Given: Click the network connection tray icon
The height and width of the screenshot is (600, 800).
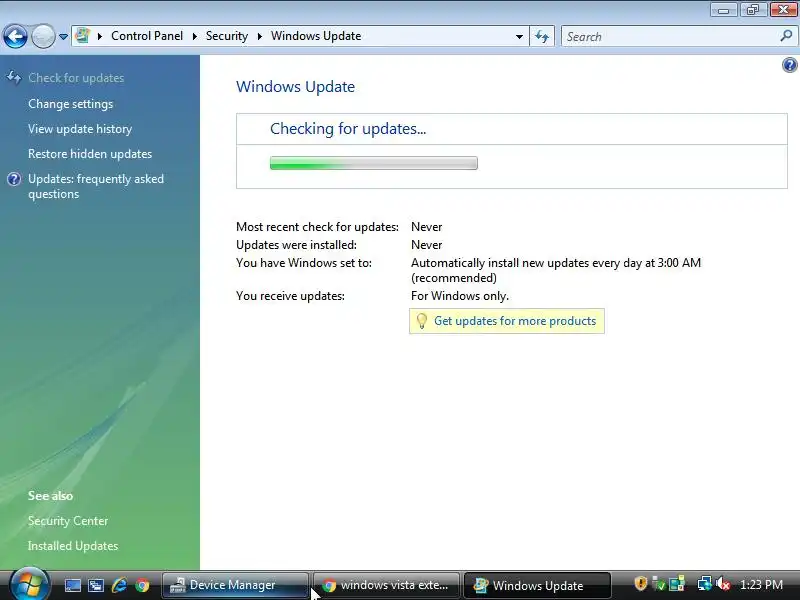Looking at the screenshot, I should click(x=705, y=584).
